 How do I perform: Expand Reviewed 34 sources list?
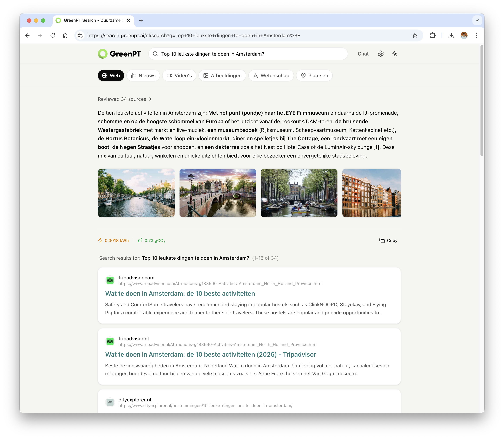pyautogui.click(x=125, y=99)
